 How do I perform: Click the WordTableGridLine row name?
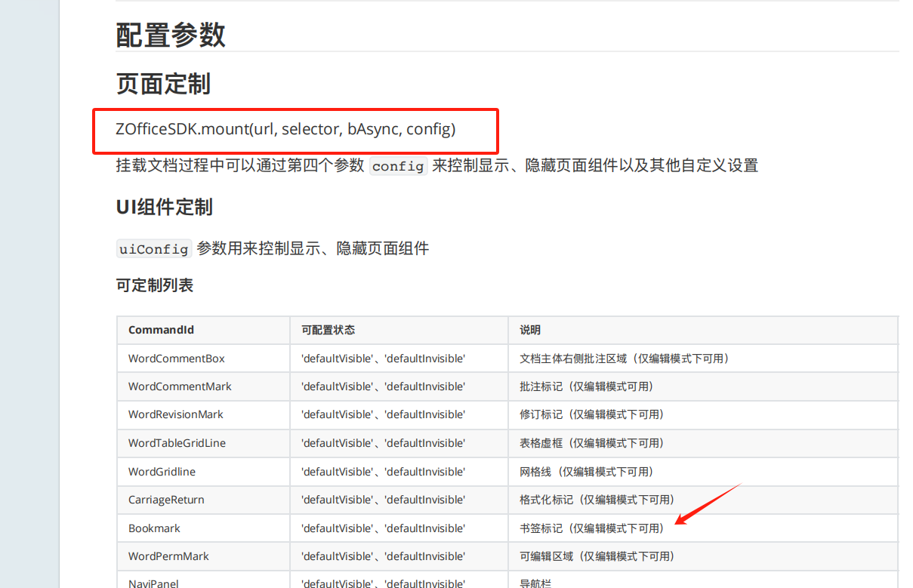pos(177,443)
